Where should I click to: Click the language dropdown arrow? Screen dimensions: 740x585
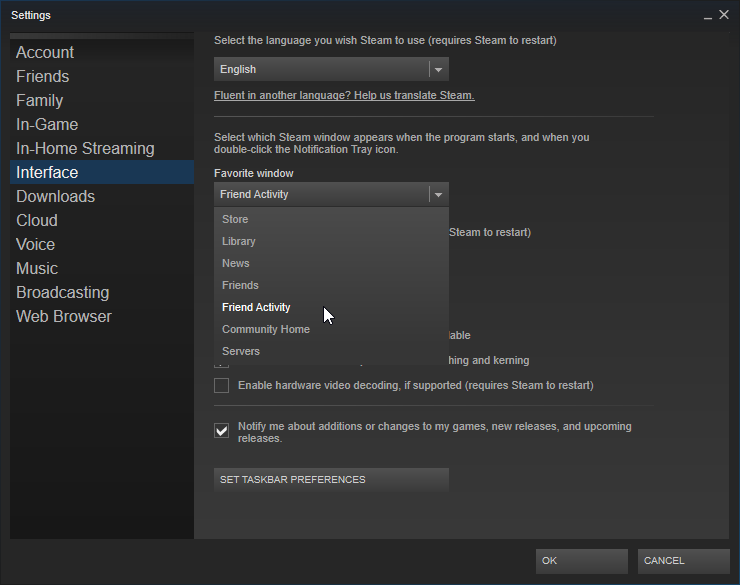(438, 70)
